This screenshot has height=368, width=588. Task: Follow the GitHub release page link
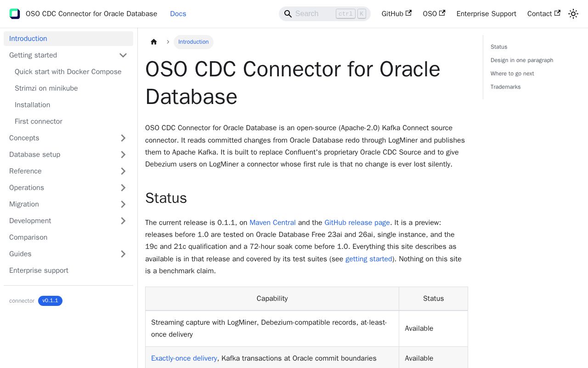click(x=357, y=223)
